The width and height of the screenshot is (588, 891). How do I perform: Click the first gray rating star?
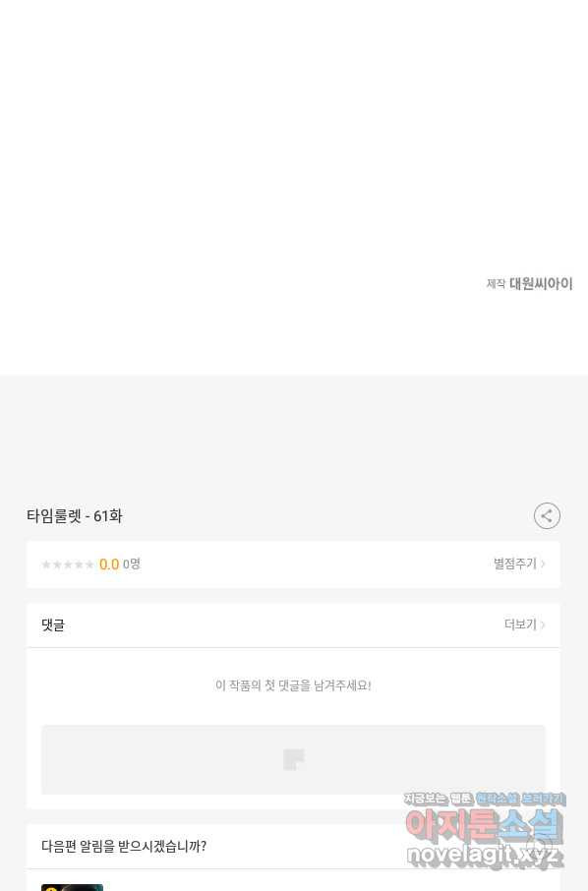coord(46,564)
